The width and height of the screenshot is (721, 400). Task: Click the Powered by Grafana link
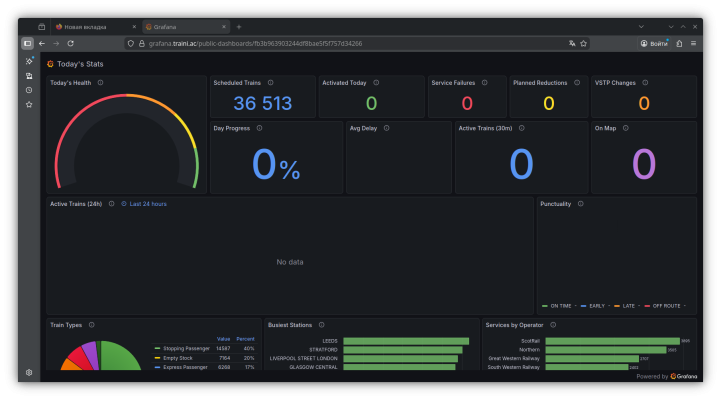pyautogui.click(x=667, y=376)
